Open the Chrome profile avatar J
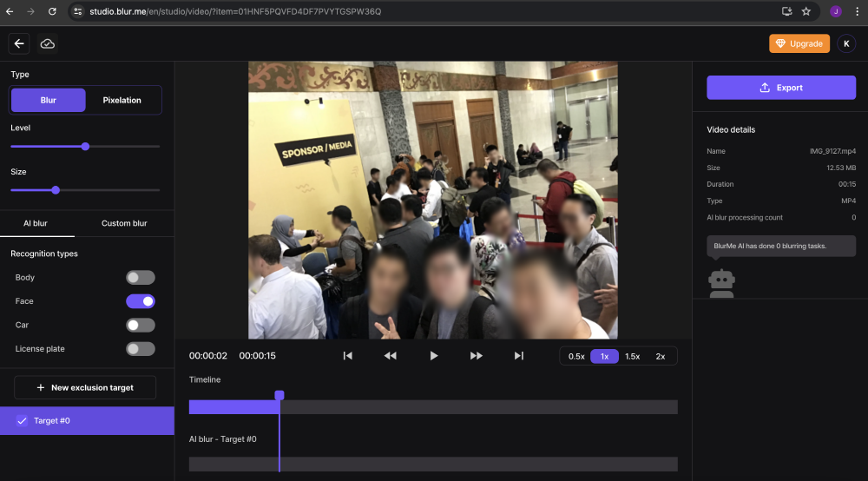Viewport: 868px width, 481px height. point(836,11)
